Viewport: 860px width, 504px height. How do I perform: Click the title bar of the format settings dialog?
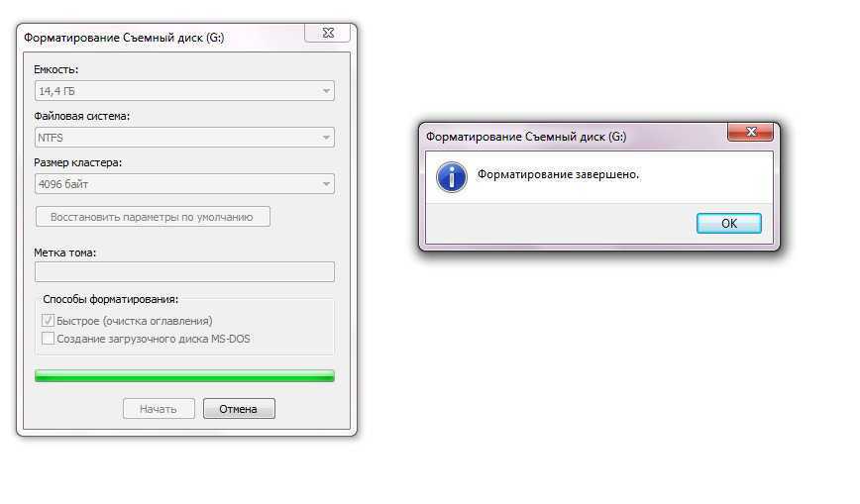161,38
